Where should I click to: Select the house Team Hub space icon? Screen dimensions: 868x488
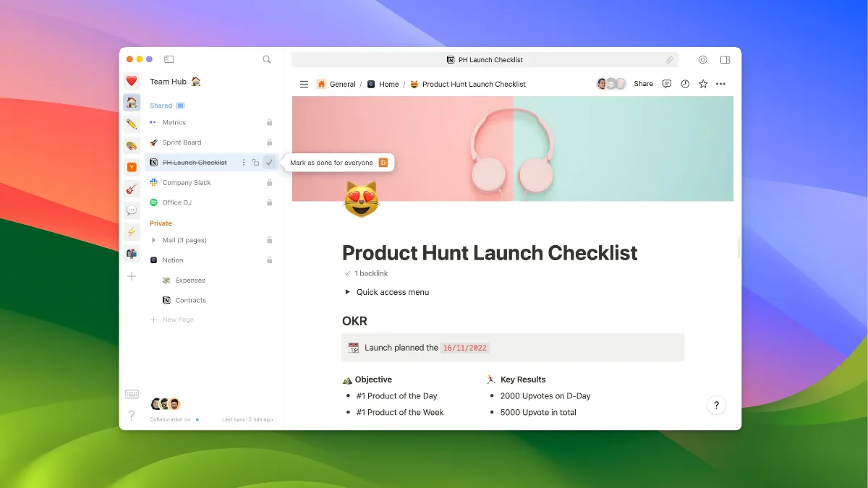point(132,103)
